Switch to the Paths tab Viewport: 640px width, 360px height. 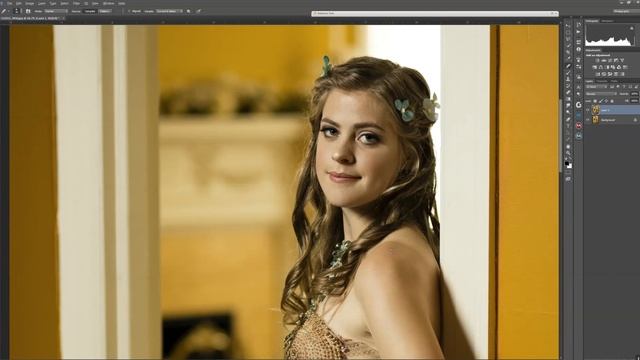[x=614, y=81]
